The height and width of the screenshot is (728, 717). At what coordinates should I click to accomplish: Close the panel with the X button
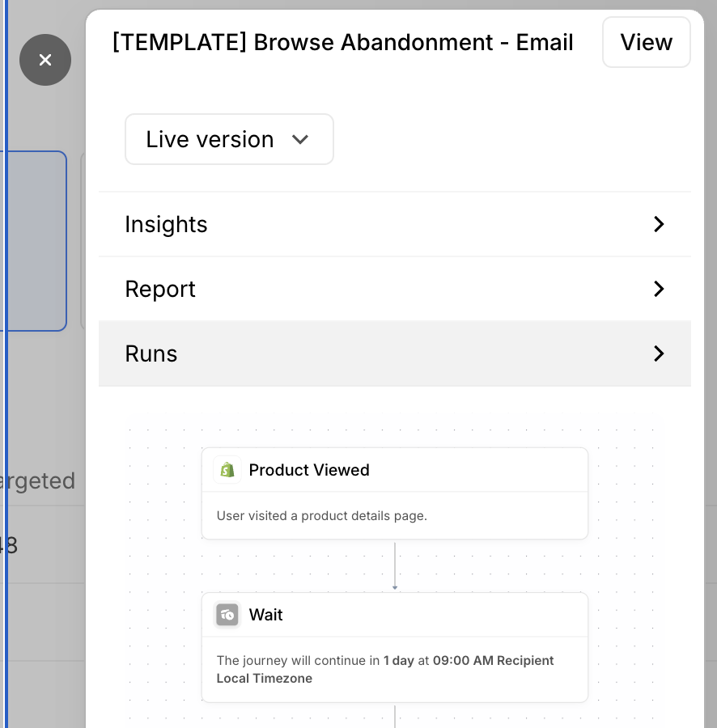(x=45, y=60)
